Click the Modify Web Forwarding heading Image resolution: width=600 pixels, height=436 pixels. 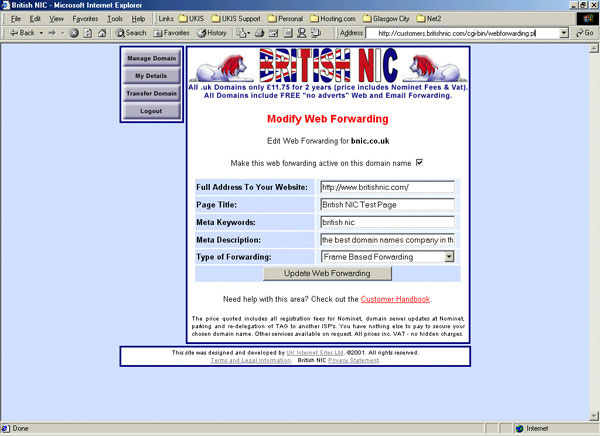pos(328,119)
